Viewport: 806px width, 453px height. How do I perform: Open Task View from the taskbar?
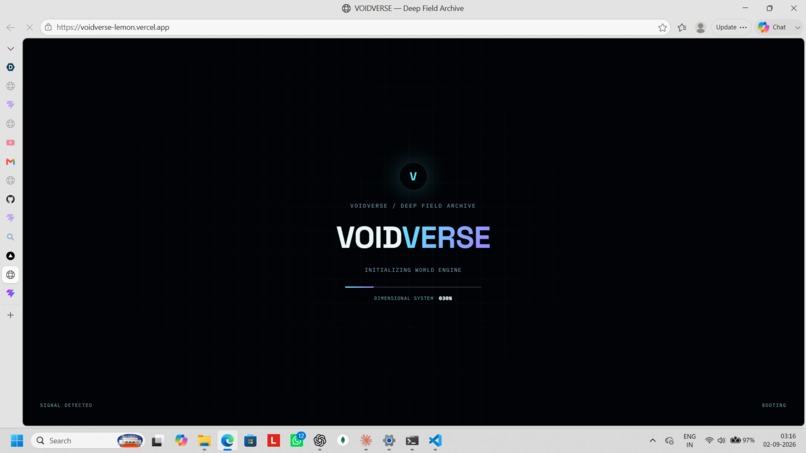pos(157,441)
